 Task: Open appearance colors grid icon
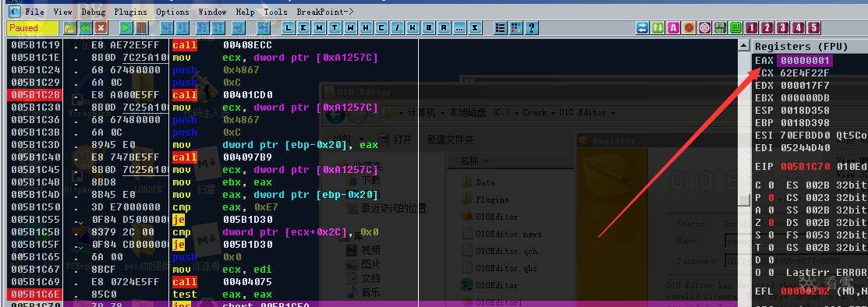[x=516, y=27]
